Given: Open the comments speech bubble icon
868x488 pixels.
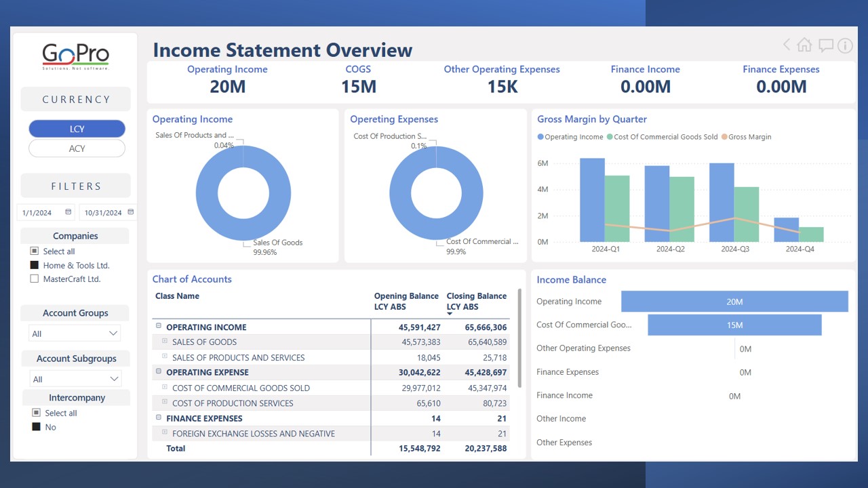Looking at the screenshot, I should (x=825, y=45).
